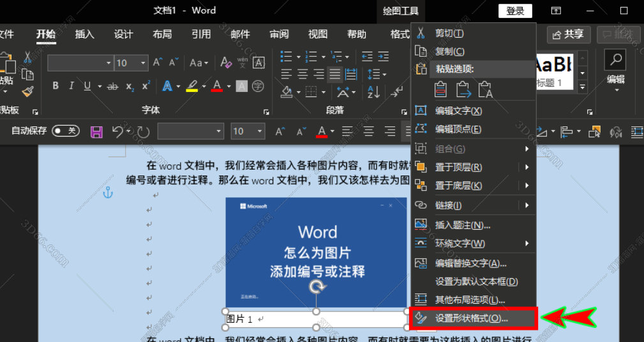Viewport: 644px width, 342px height.
Task: Click the red font color button in ribbon
Action: pyautogui.click(x=217, y=86)
